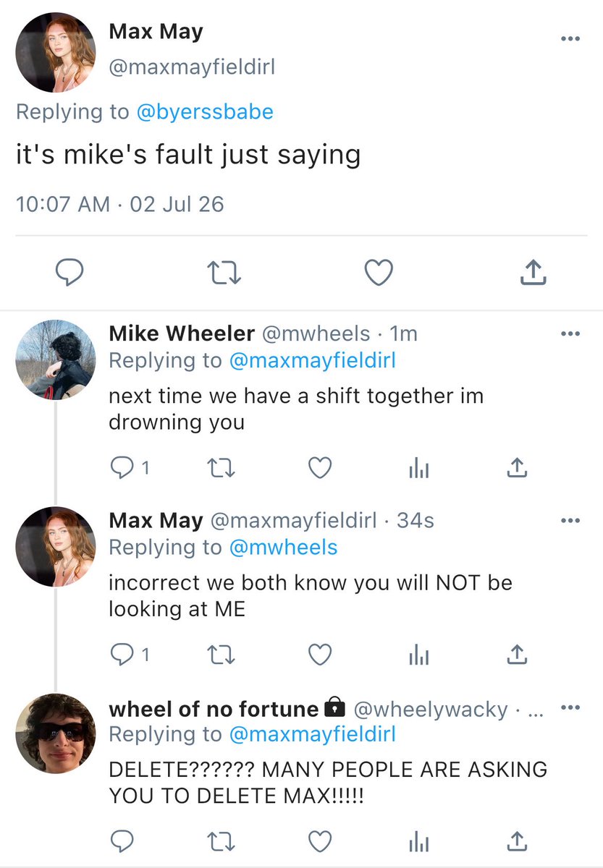Retweet the "it's mike's fault" tweet

(x=224, y=273)
